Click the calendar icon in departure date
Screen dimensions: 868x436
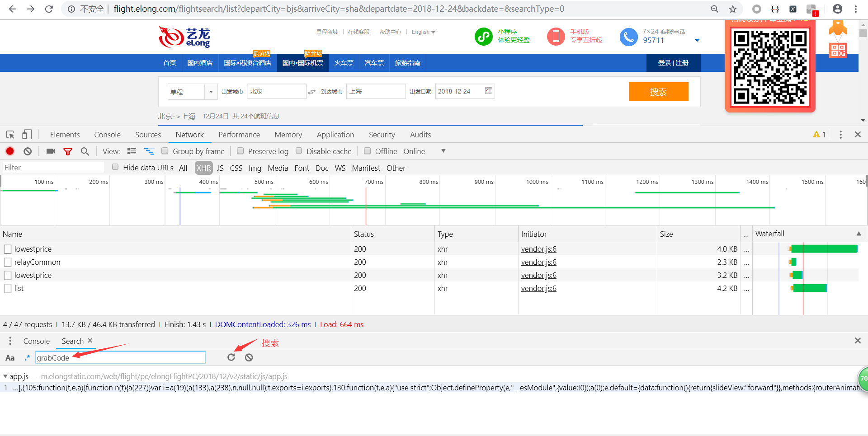tap(489, 91)
